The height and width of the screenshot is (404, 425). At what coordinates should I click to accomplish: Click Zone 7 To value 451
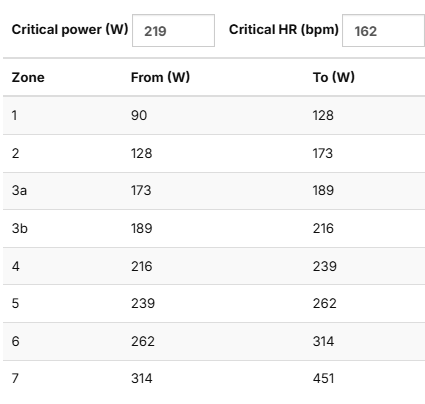pos(323,378)
